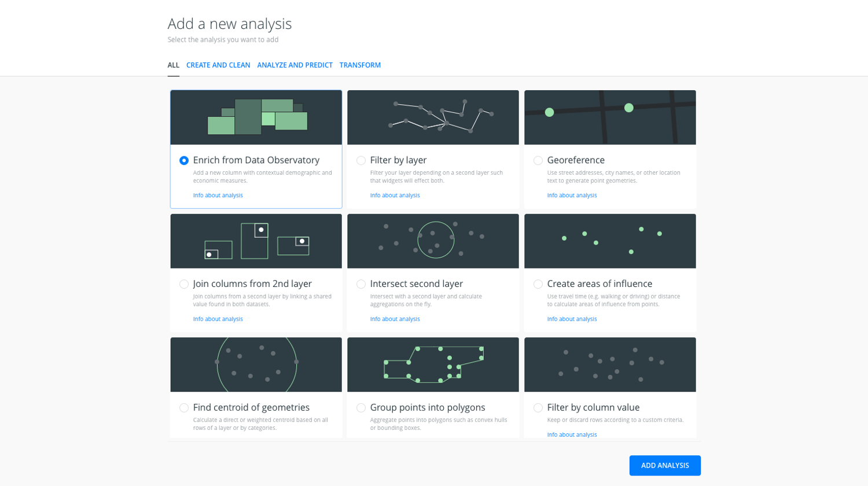Click the Group points into polygons hull illustration

[433, 365]
